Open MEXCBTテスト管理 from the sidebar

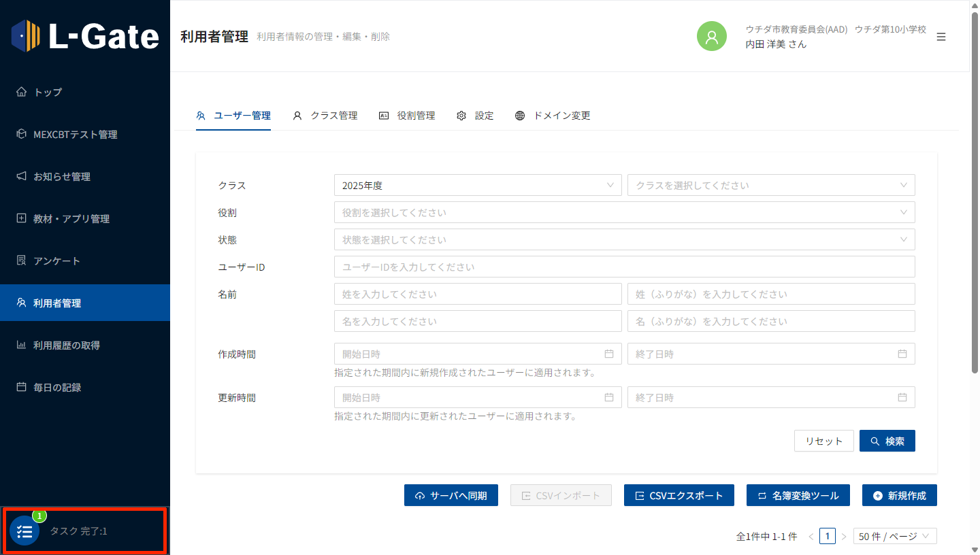pyautogui.click(x=75, y=135)
